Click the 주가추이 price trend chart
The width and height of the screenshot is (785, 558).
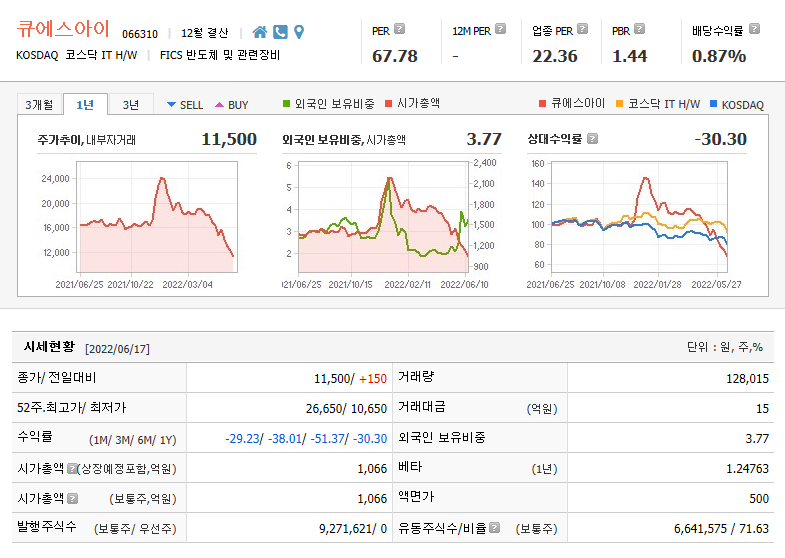[157, 217]
